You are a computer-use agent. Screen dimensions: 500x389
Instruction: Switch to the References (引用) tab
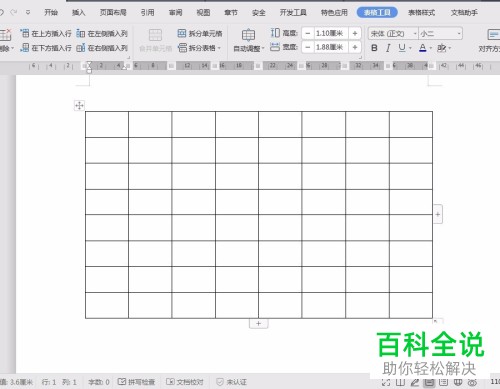tap(147, 13)
